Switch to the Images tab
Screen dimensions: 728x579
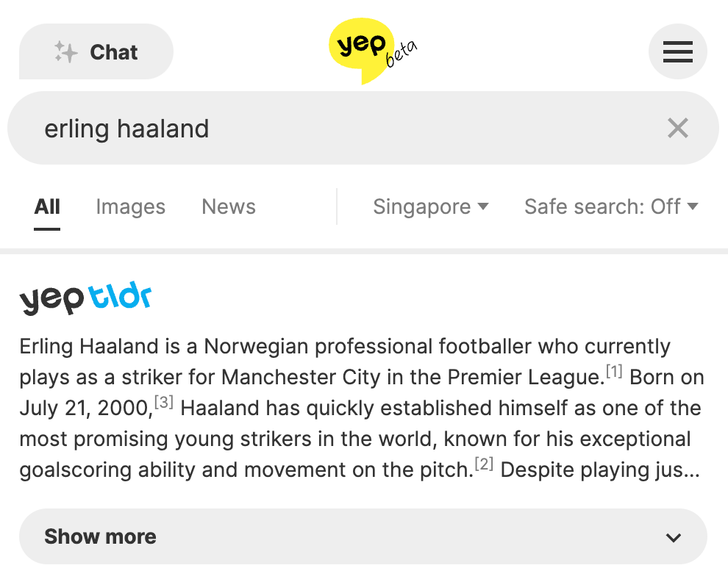pos(130,206)
